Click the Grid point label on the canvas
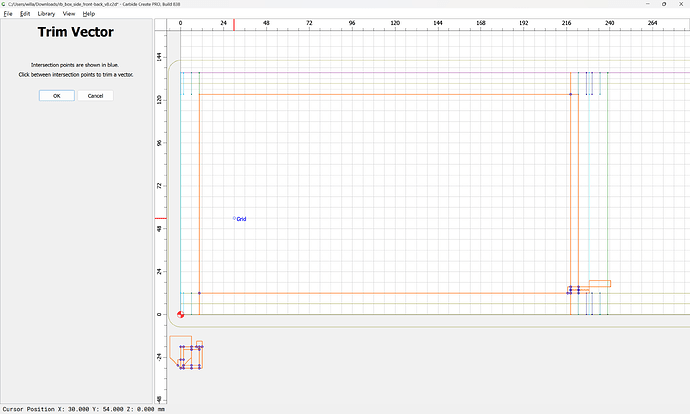Screen dimensions: 690x414 240,218
